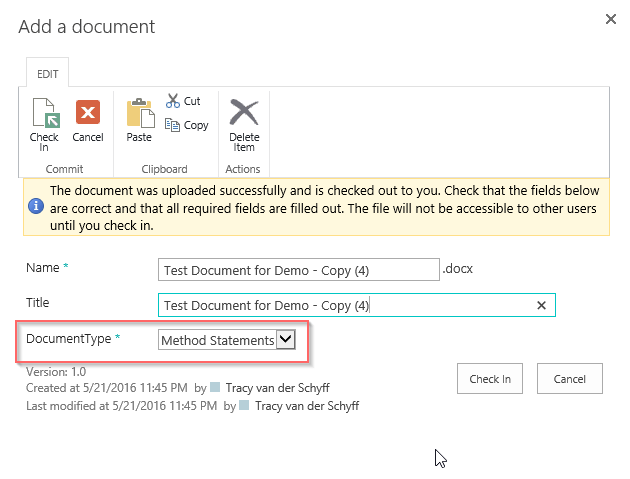Switch to the EDIT ribbon tab
Image resolution: width=630 pixels, height=479 pixels.
[x=48, y=74]
